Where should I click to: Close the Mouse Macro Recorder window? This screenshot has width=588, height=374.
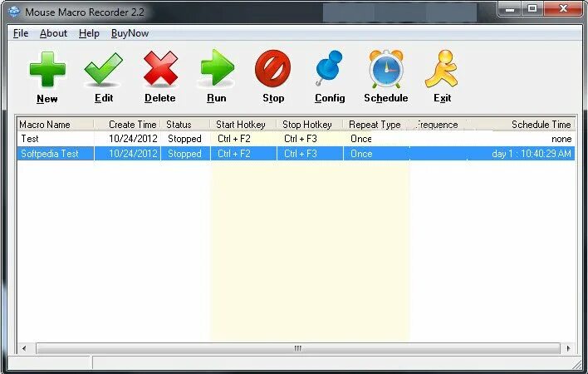[562, 9]
